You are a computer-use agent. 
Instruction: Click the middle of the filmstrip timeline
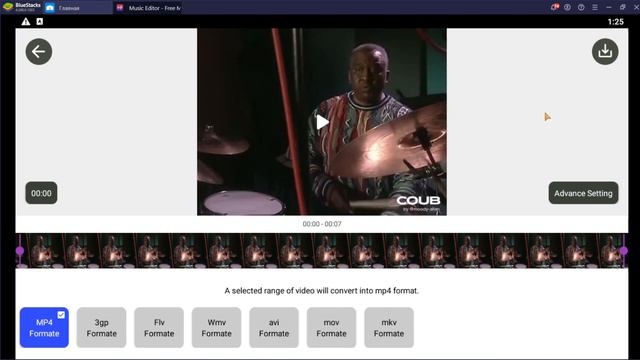coord(322,251)
